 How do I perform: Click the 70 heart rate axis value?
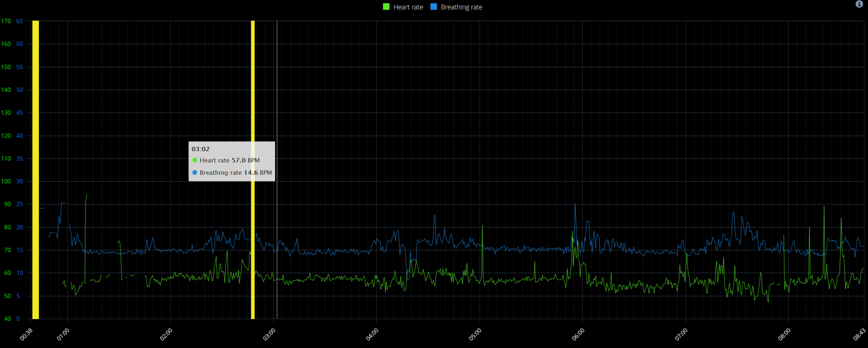(8, 250)
